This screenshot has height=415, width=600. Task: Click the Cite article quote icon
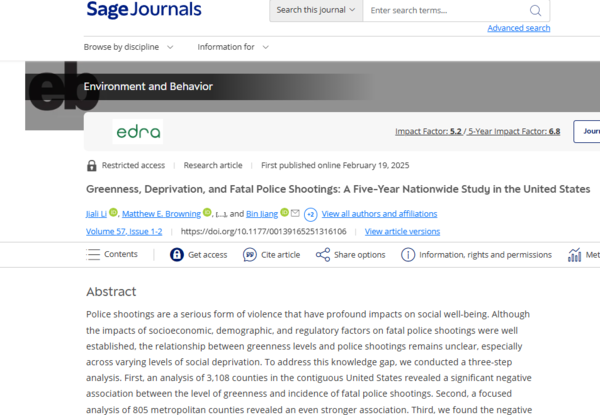click(249, 255)
